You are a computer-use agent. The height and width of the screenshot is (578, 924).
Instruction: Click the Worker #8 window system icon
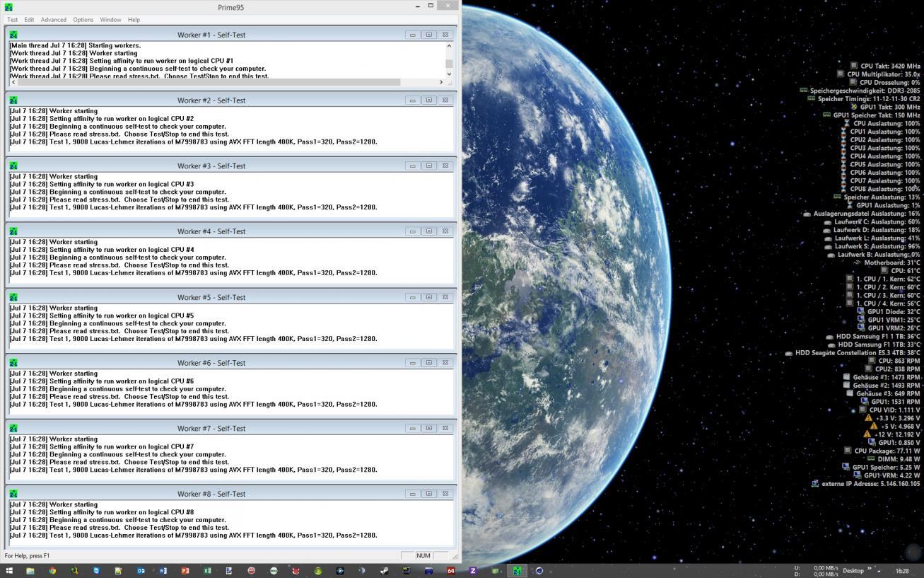tap(13, 494)
